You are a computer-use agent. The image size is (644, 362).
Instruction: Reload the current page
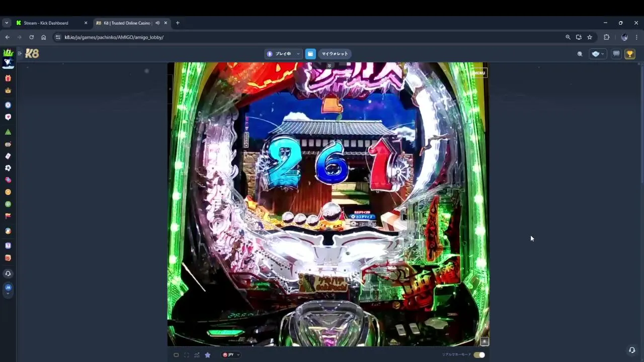(x=31, y=37)
